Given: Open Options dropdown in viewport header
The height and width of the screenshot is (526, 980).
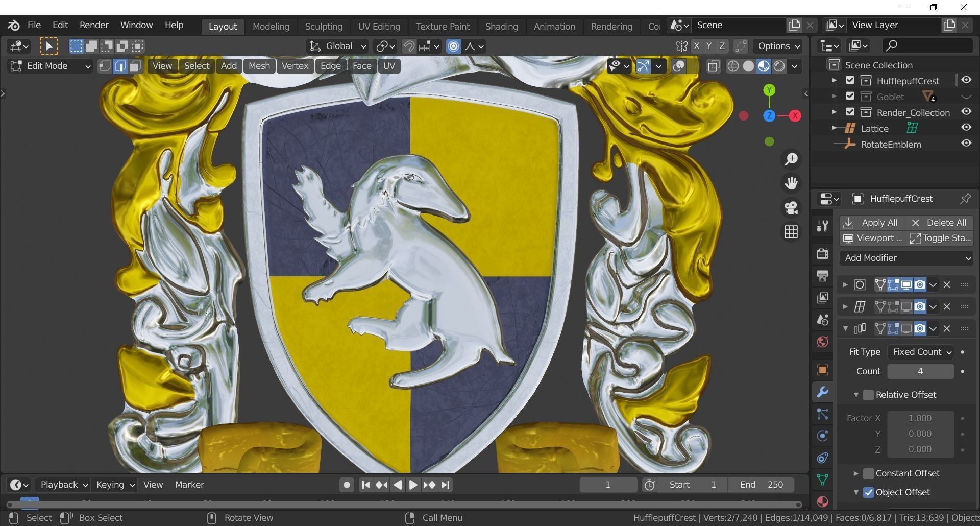Looking at the screenshot, I should [x=779, y=46].
